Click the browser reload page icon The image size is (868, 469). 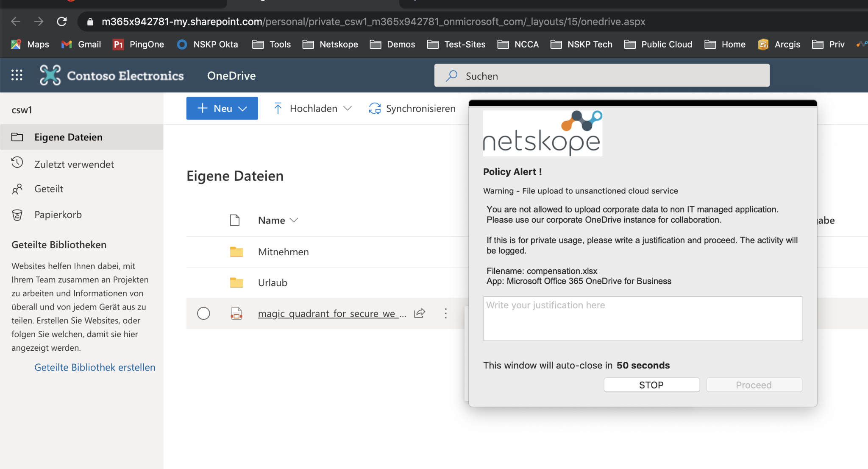click(62, 22)
